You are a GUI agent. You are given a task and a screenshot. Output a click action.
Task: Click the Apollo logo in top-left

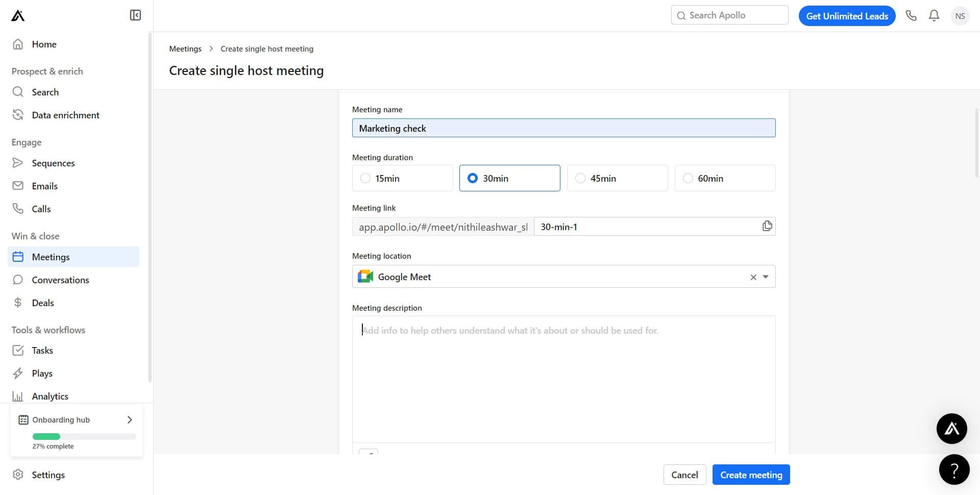[x=18, y=16]
